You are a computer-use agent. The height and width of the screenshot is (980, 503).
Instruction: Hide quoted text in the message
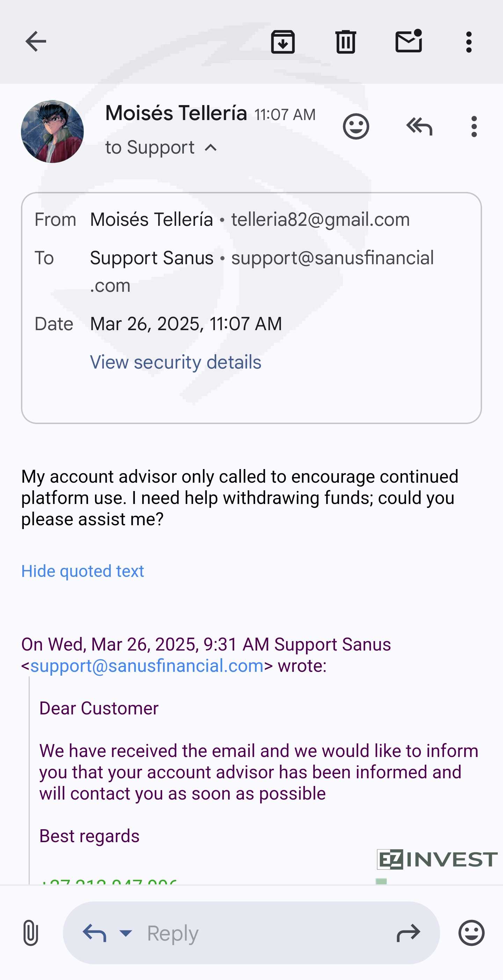(83, 571)
